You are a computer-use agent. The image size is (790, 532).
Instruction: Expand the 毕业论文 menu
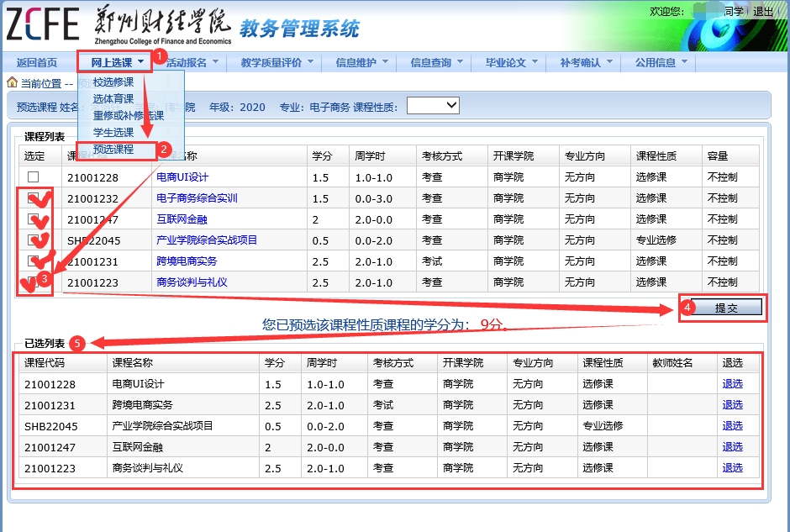click(x=511, y=62)
